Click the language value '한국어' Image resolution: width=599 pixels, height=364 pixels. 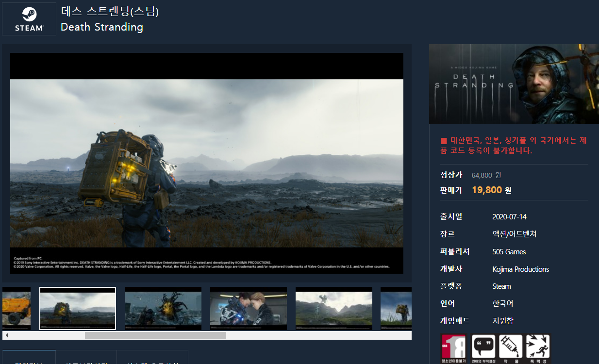click(503, 303)
